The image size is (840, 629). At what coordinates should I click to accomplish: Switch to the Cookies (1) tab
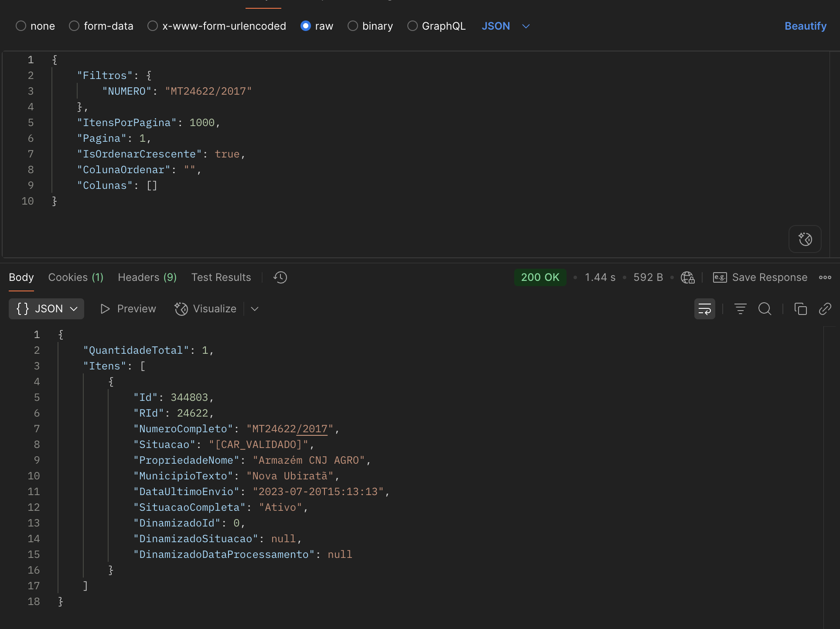[x=75, y=277]
